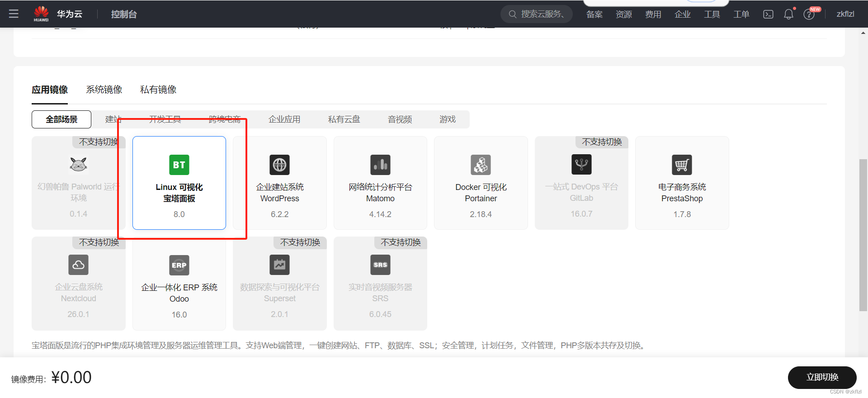Select the 开发工具 scenario filter

pos(165,119)
